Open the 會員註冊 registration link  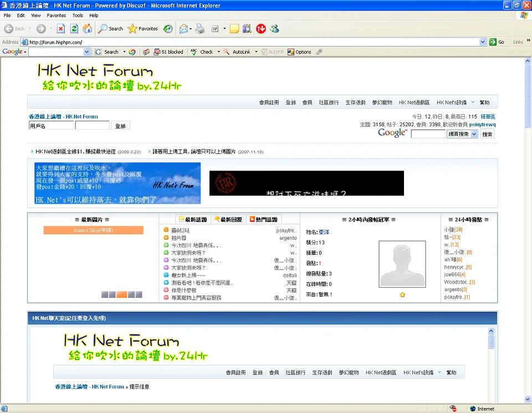(x=268, y=102)
